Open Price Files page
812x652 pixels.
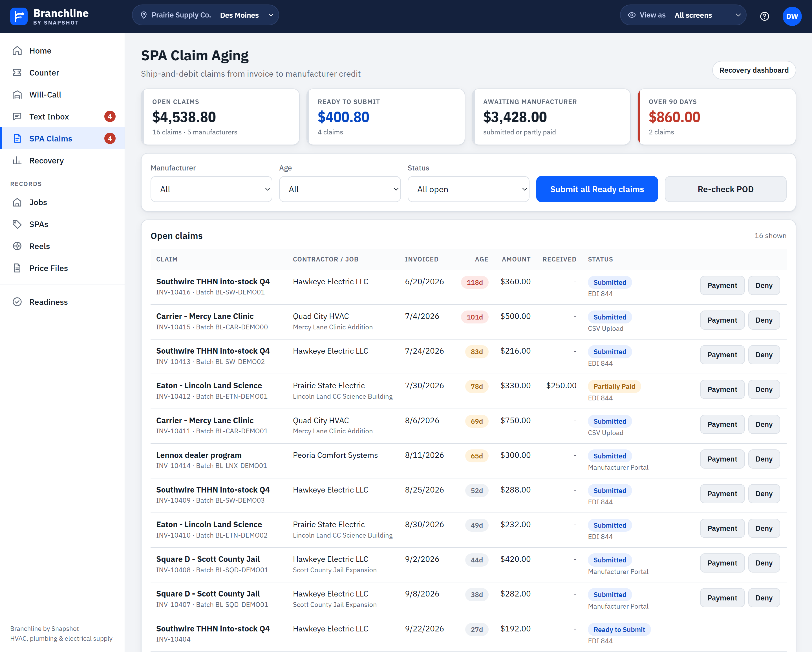tap(62, 268)
